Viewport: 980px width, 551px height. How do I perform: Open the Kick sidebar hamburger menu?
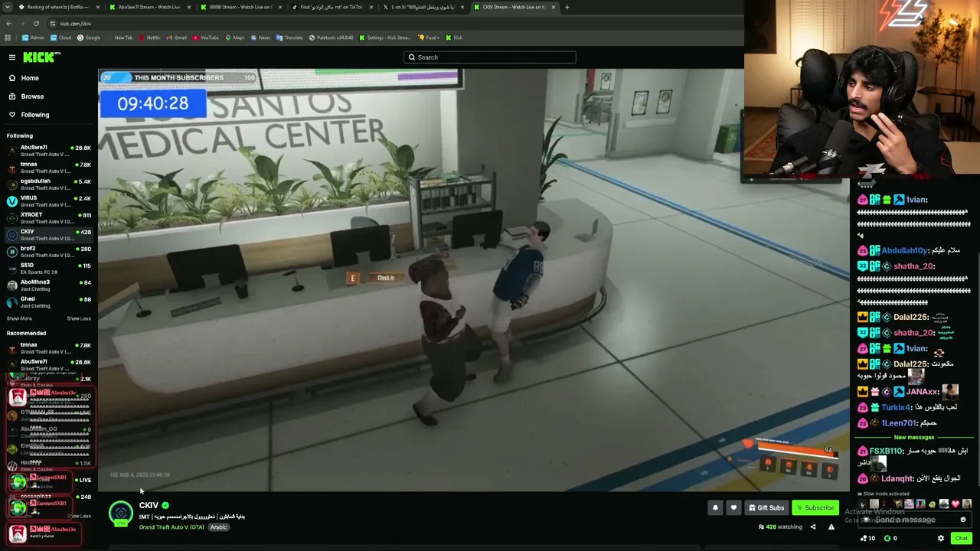(x=12, y=57)
